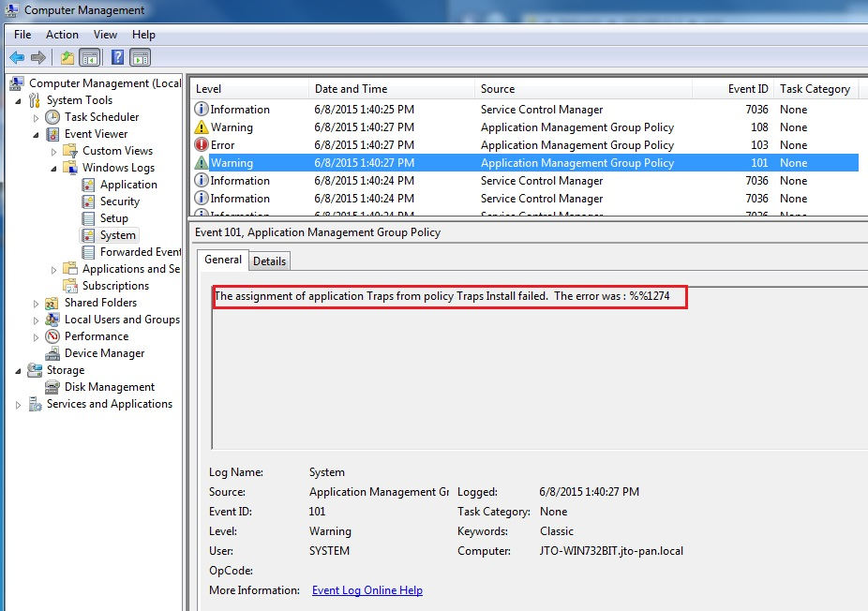Select Device Manager in the tree
The image size is (868, 611).
point(104,353)
